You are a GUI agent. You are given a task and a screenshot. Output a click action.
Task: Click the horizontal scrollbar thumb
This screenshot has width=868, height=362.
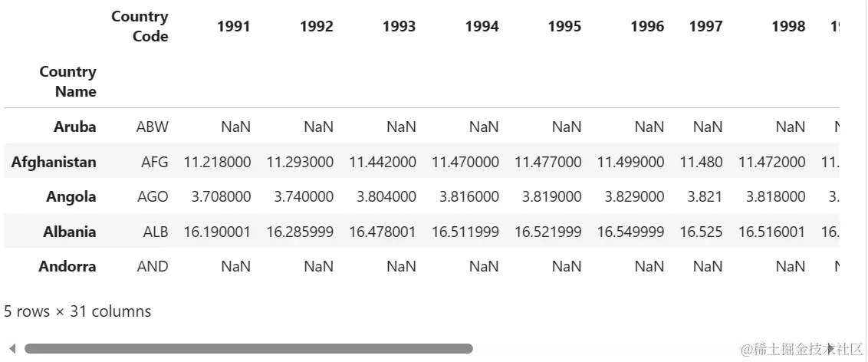248,349
